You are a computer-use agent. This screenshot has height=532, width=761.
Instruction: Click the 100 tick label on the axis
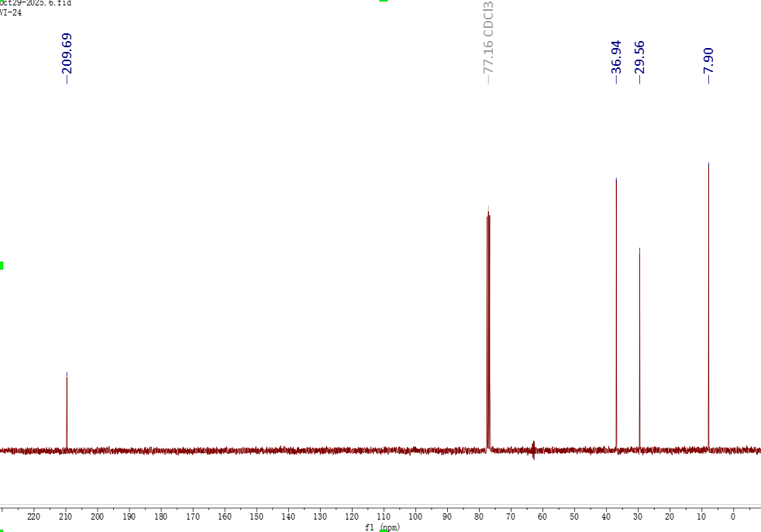[415, 517]
